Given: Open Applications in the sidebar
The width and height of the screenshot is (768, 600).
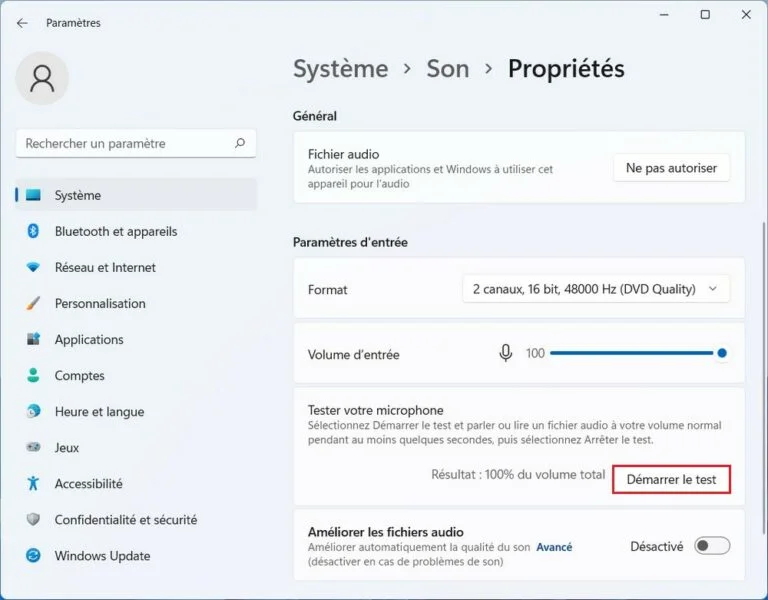Looking at the screenshot, I should pos(89,340).
